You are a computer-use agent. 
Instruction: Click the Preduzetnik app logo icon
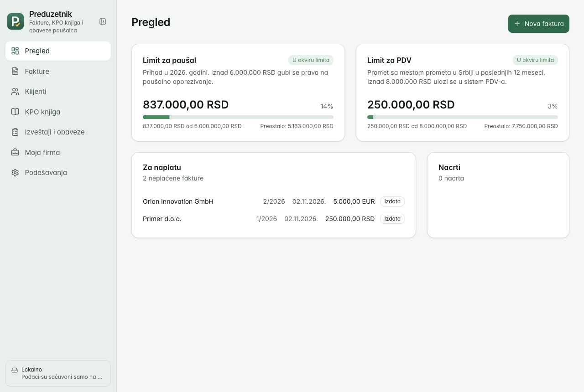click(x=16, y=21)
